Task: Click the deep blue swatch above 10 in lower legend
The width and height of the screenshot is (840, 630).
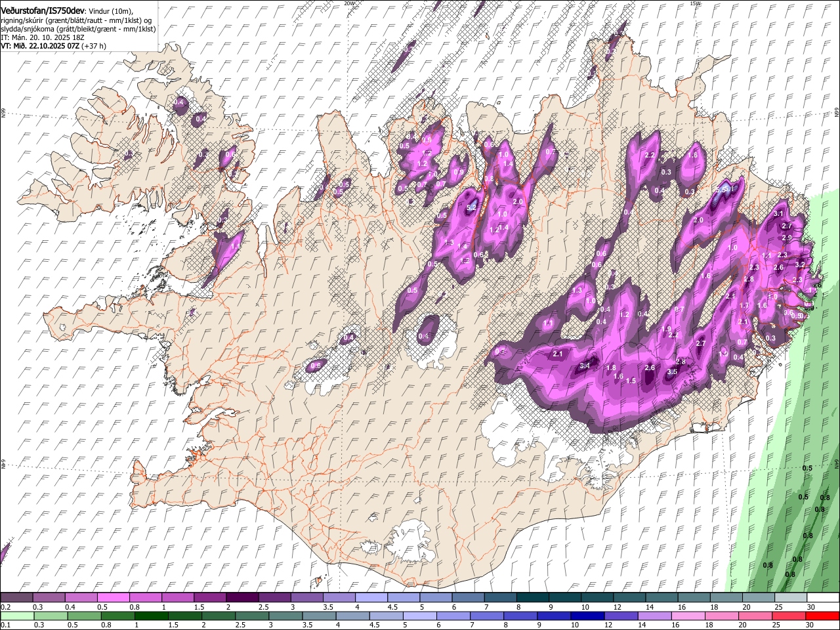Action: pyautogui.click(x=587, y=616)
